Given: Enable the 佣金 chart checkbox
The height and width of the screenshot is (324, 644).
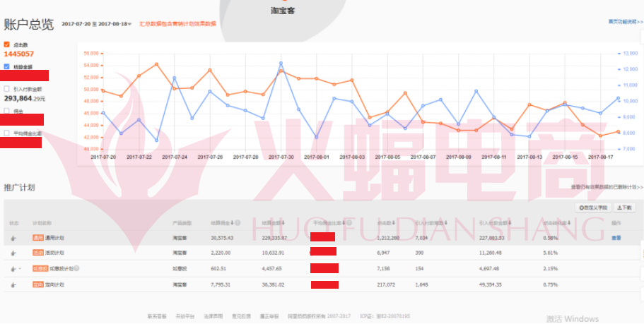Looking at the screenshot, I should (6, 111).
